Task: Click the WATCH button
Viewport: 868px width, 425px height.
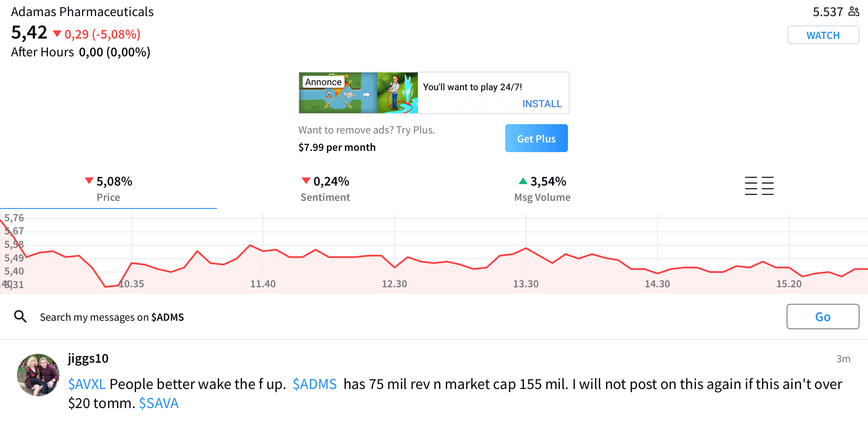Action: pos(823,35)
